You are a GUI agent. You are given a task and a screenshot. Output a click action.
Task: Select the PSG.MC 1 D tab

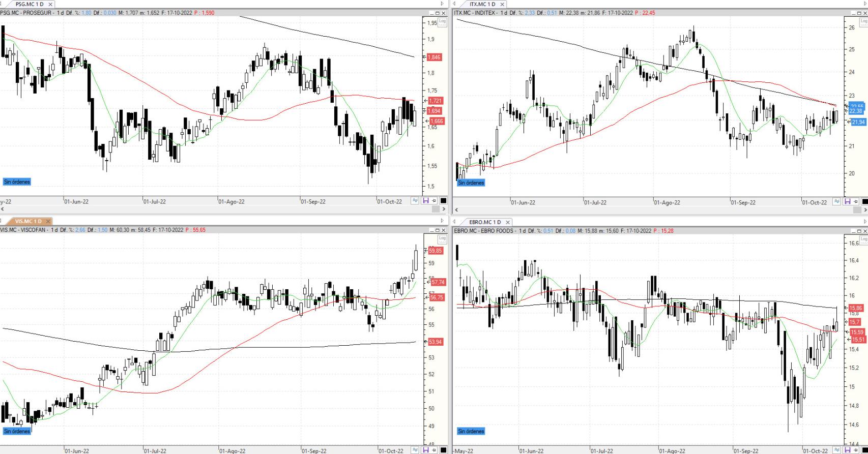pos(29,4)
